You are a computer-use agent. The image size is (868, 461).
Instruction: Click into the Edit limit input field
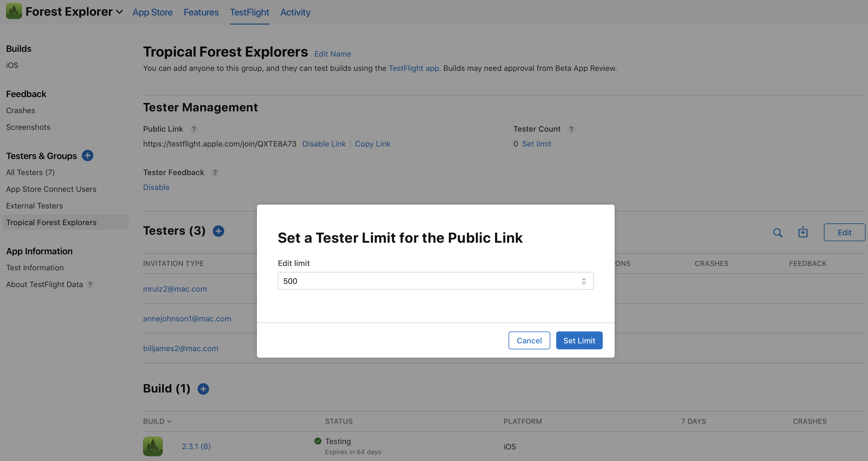coord(429,281)
